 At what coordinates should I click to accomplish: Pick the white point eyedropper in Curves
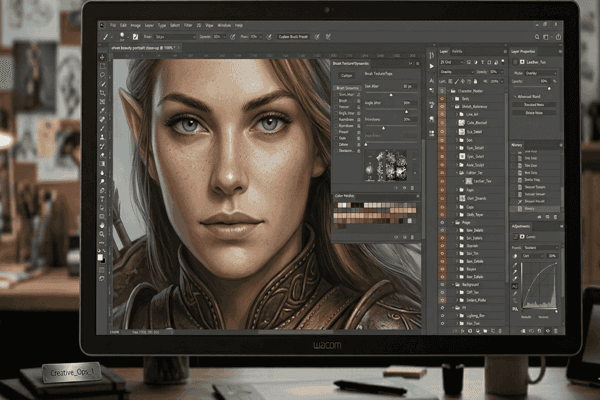pyautogui.click(x=515, y=279)
